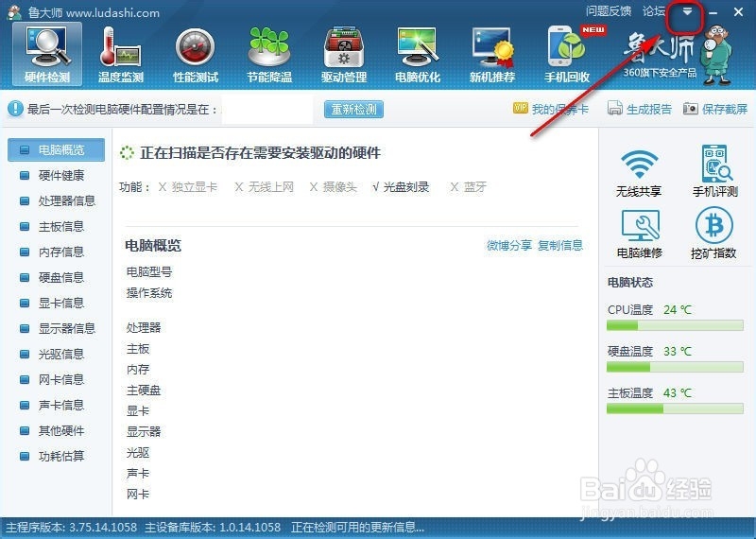Select 电脑概览 in the sidebar

coord(56,150)
